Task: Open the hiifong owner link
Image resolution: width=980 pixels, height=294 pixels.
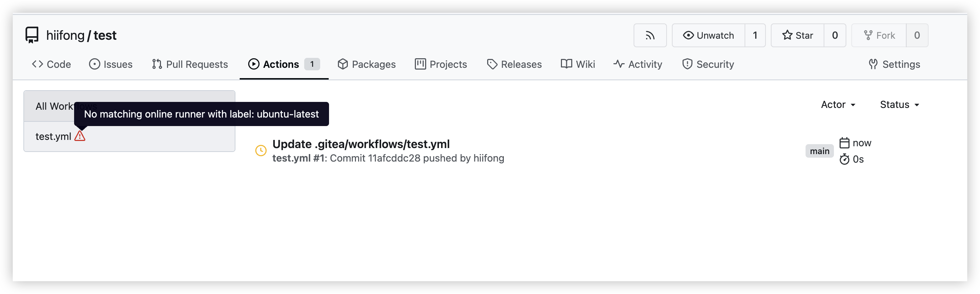Action: (x=65, y=36)
